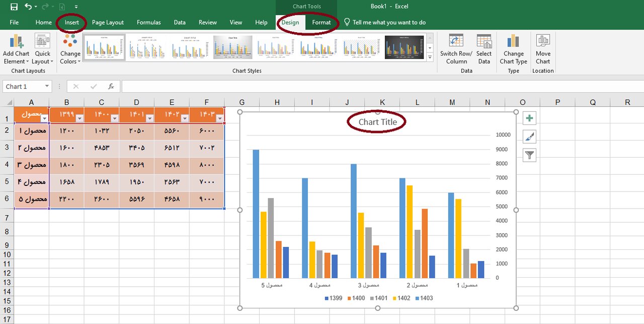The width and height of the screenshot is (644, 324).
Task: Switch to the Format tab
Action: [321, 22]
